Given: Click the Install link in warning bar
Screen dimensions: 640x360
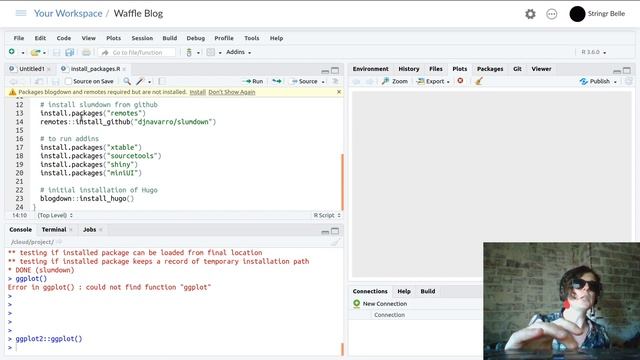Looking at the screenshot, I should 198,92.
